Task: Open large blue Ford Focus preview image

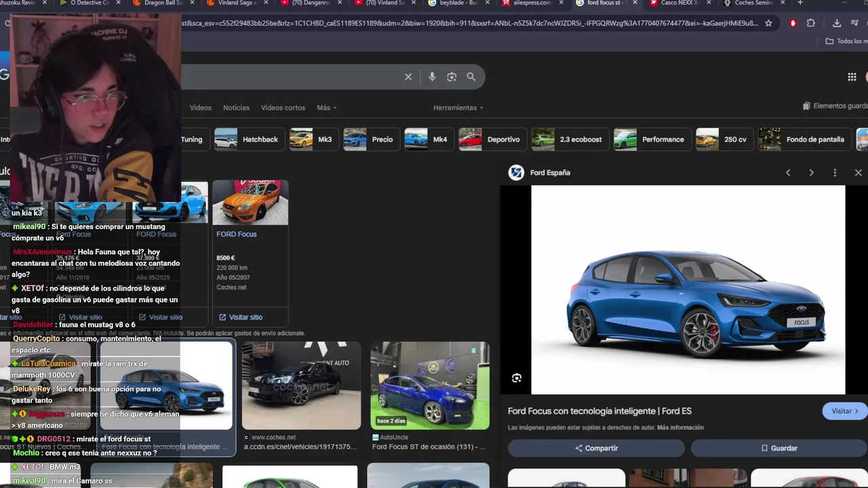Action: (688, 289)
